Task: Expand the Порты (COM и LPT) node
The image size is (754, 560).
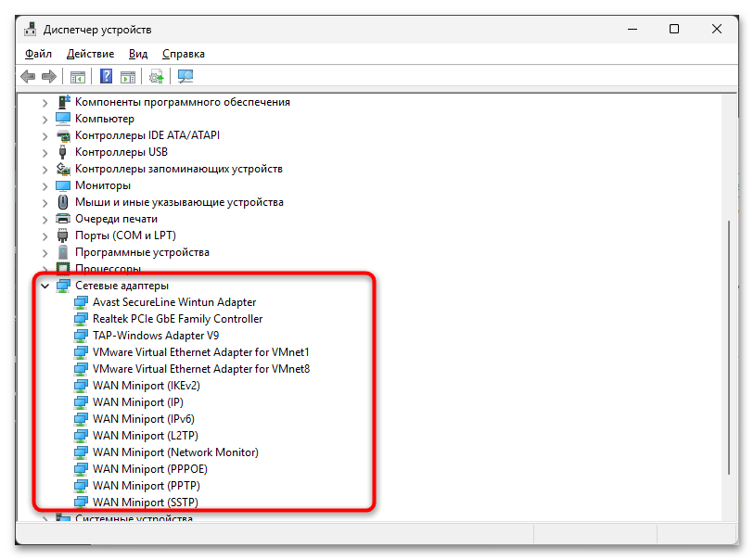Action: [x=45, y=236]
